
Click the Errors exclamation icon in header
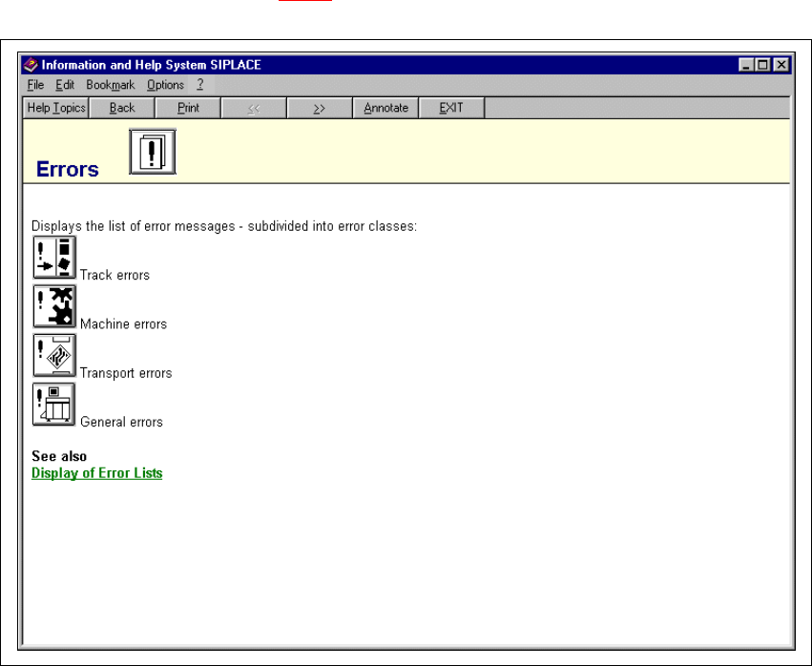(x=153, y=152)
